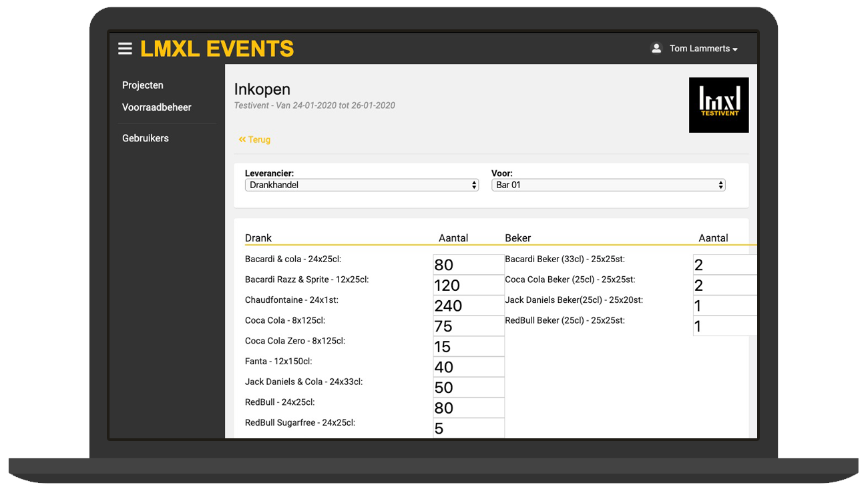Click the RedBull Sugarfree quantity field
The height and width of the screenshot is (489, 868).
[468, 428]
